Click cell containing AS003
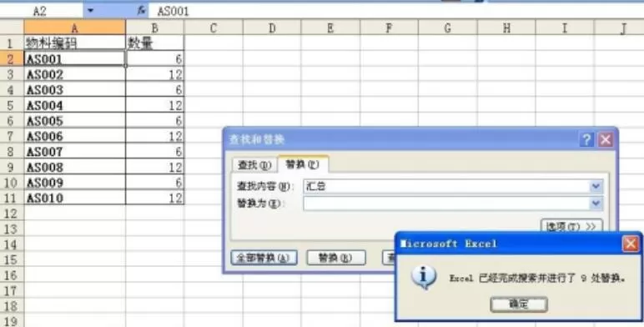644x327 pixels. tap(74, 89)
